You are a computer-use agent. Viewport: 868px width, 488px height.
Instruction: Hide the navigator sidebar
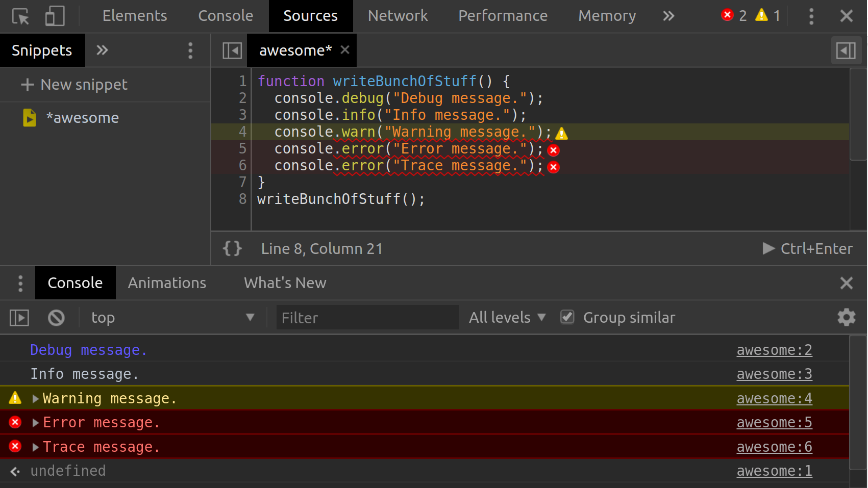(232, 50)
